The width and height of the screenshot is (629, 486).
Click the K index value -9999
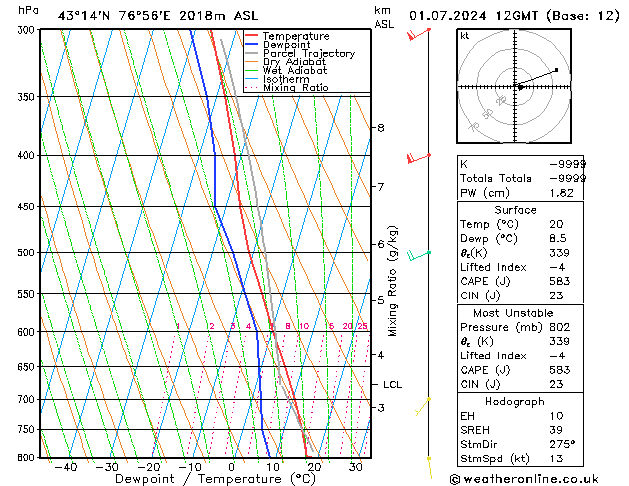tap(567, 164)
